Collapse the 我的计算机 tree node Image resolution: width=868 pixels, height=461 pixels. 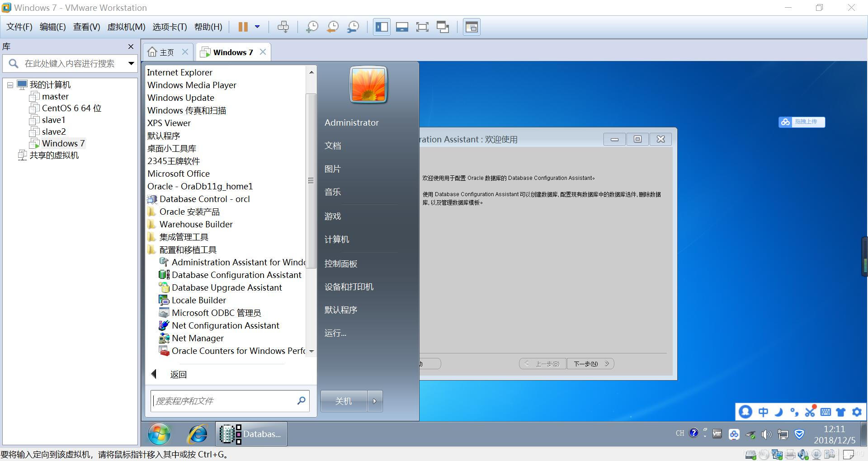coord(10,85)
